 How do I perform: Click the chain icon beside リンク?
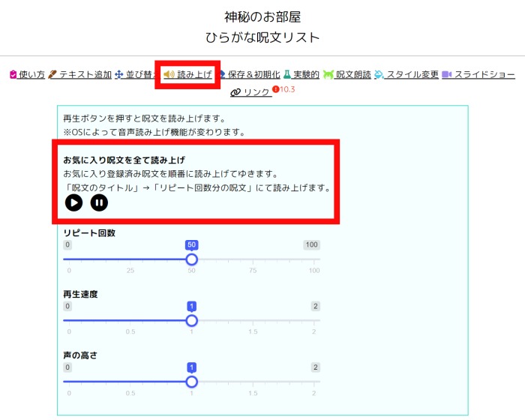(235, 92)
